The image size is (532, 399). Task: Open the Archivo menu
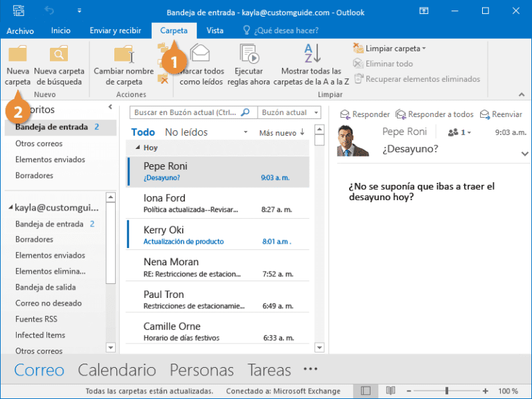tap(20, 30)
